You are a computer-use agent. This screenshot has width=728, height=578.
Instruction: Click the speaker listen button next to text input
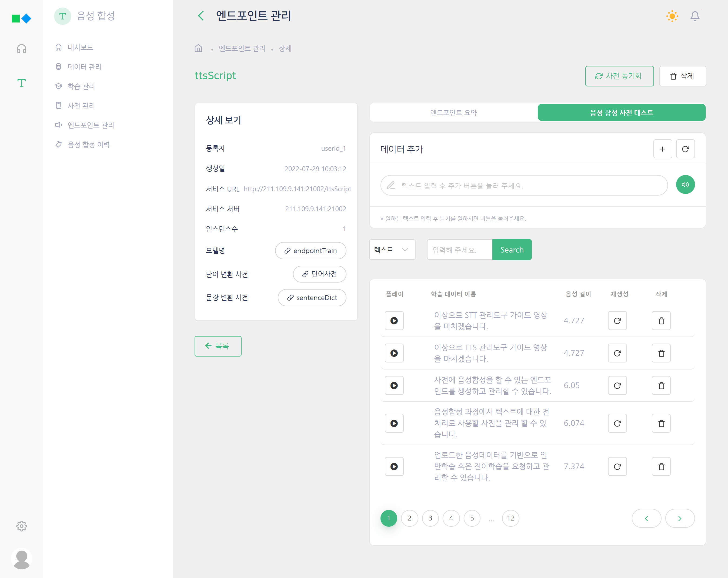pyautogui.click(x=685, y=184)
